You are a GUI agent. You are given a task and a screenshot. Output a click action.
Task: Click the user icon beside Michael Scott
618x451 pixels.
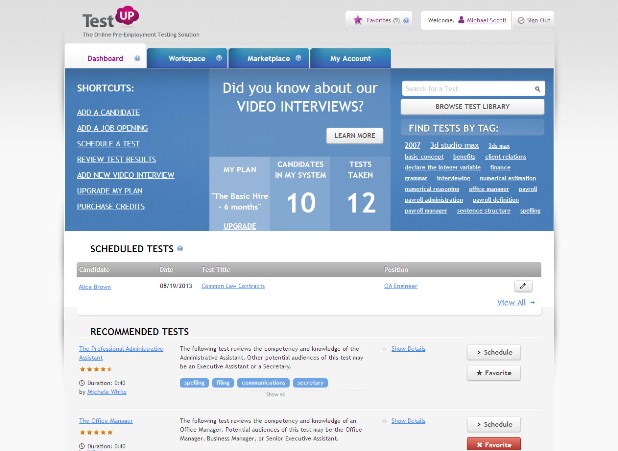click(x=461, y=20)
